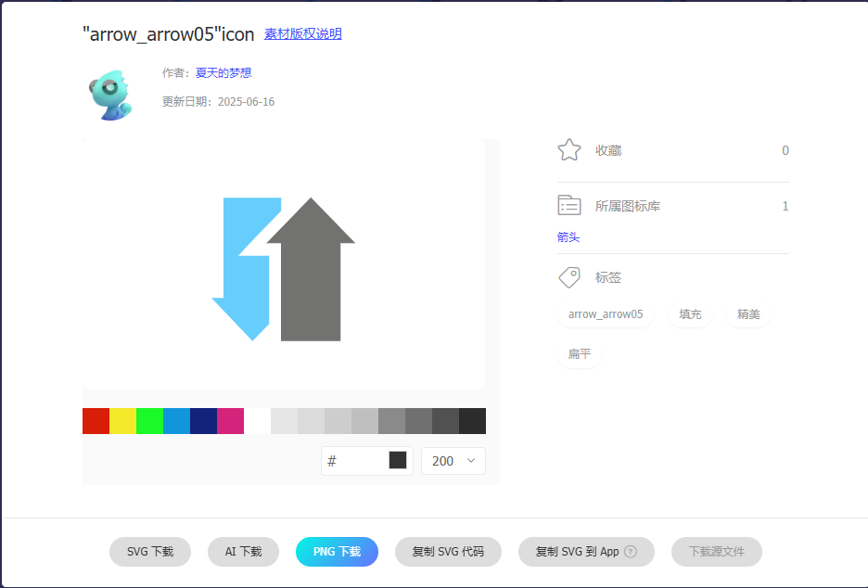
Task: Click the document icon beside 所属图标库
Action: tap(568, 205)
